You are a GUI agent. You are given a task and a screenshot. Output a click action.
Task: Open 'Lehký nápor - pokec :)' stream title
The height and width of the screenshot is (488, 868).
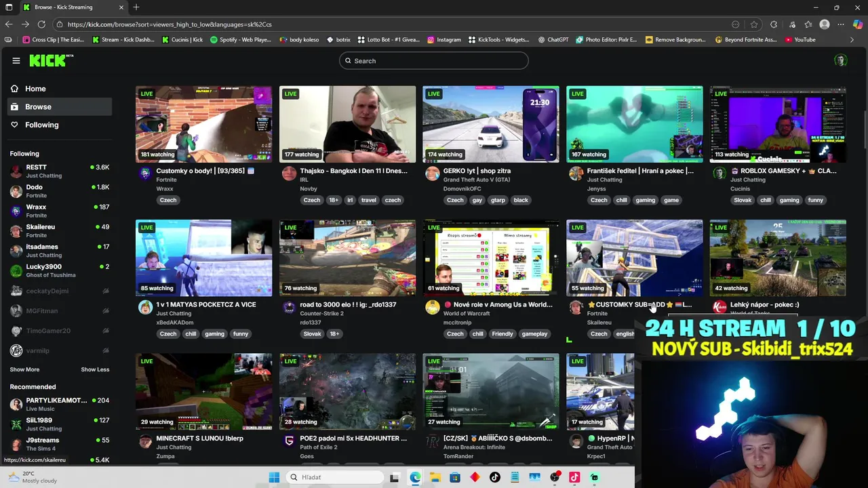click(765, 305)
